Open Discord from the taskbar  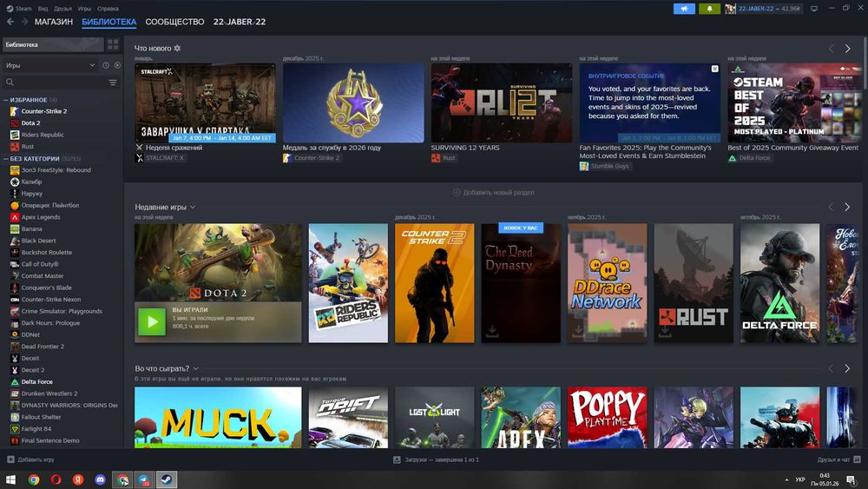(x=100, y=479)
